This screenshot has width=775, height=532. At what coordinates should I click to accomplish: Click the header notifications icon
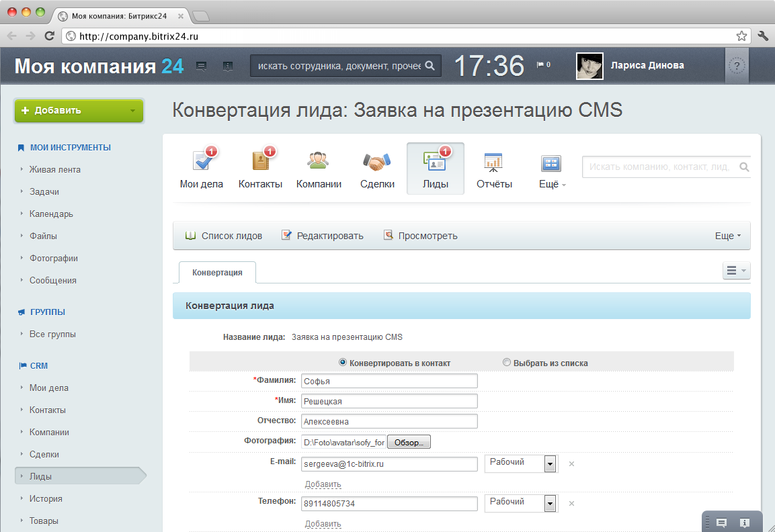point(227,66)
